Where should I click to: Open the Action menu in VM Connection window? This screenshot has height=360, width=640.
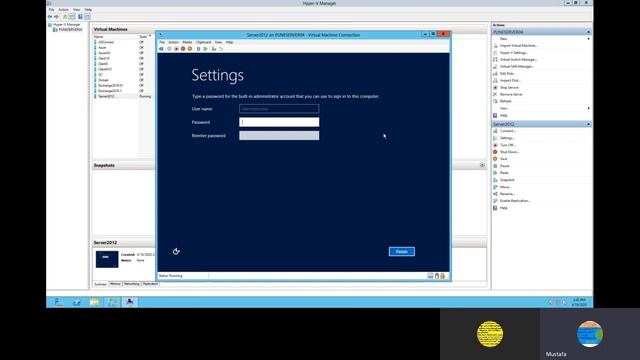point(173,42)
